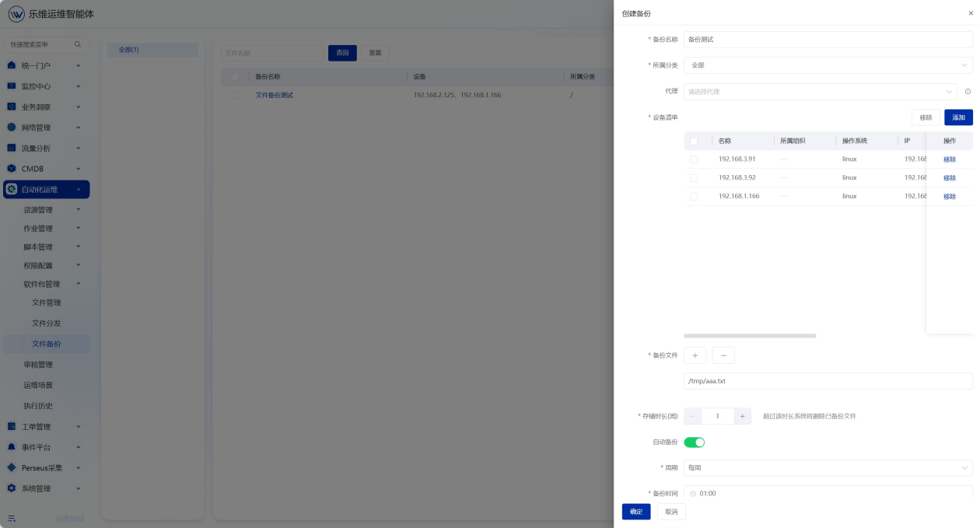The image size is (980, 528).
Task: Collapse the 软件包管理 submenu
Action: coord(79,284)
